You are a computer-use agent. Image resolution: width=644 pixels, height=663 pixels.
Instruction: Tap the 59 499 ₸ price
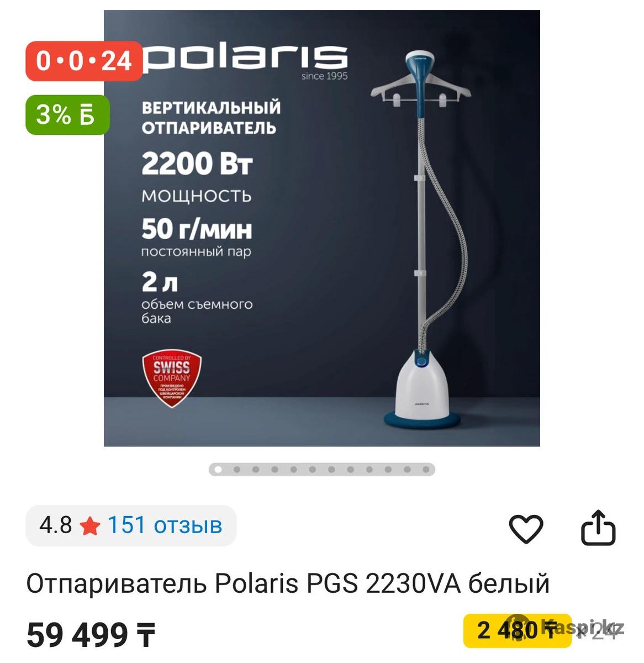click(91, 635)
